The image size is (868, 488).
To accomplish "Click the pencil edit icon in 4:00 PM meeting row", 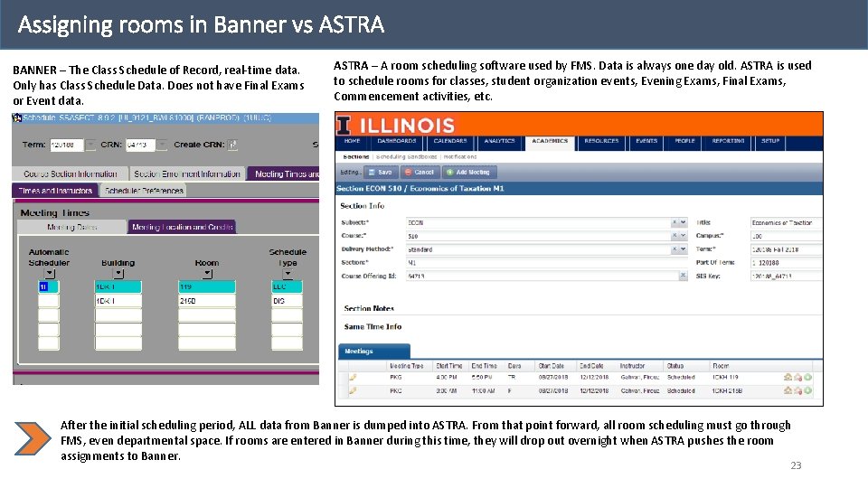I will (x=353, y=378).
